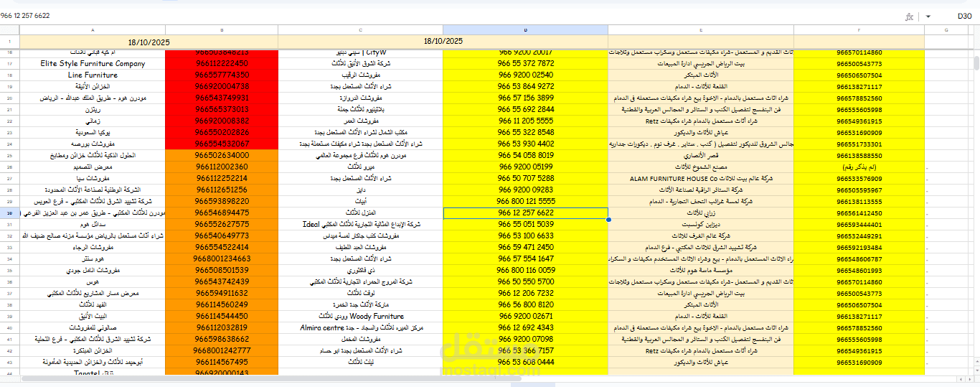This screenshot has width=980, height=387.
Task: Click the fx insert function icon
Action: coord(910,17)
